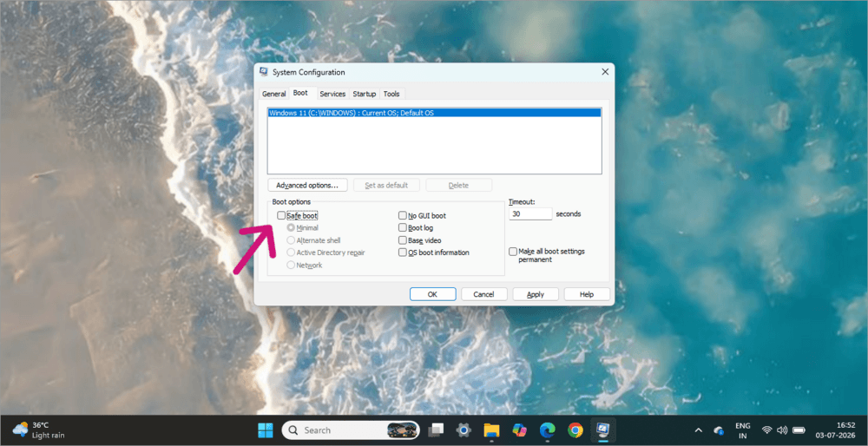Click System Configuration taskbar icon
Image resolution: width=868 pixels, height=446 pixels.
tap(603, 430)
